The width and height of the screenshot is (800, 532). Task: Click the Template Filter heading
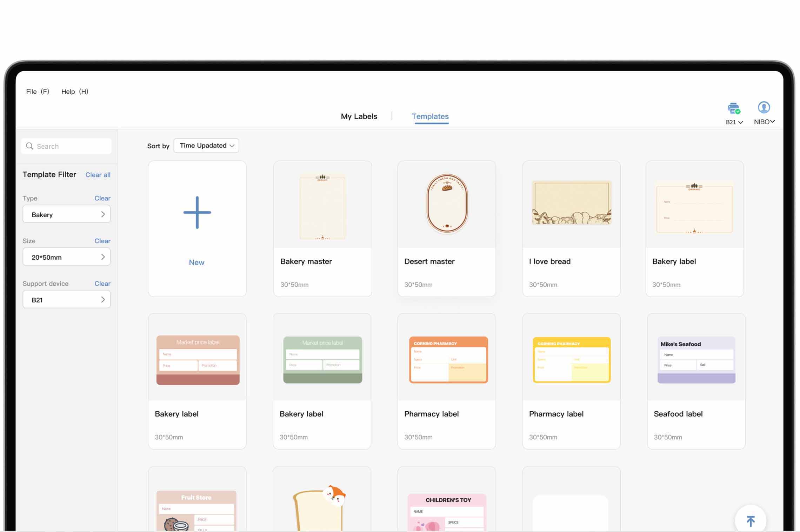click(x=49, y=174)
